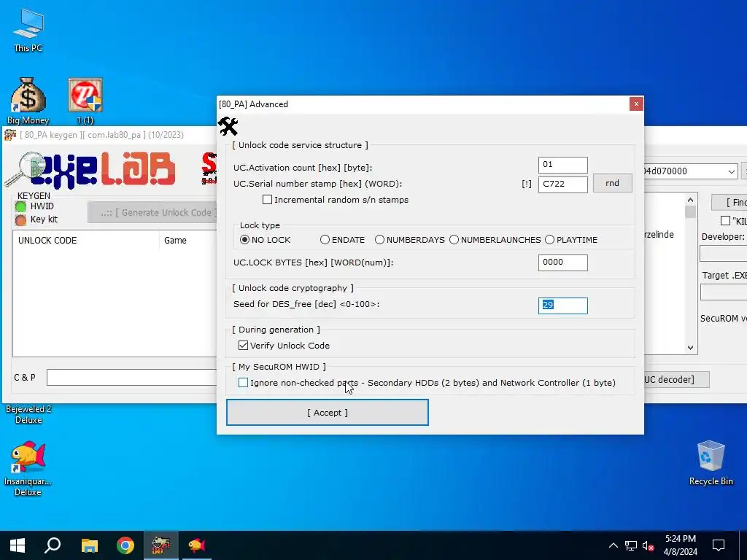
Task: Click Generate Unlock Code button
Action: point(152,213)
